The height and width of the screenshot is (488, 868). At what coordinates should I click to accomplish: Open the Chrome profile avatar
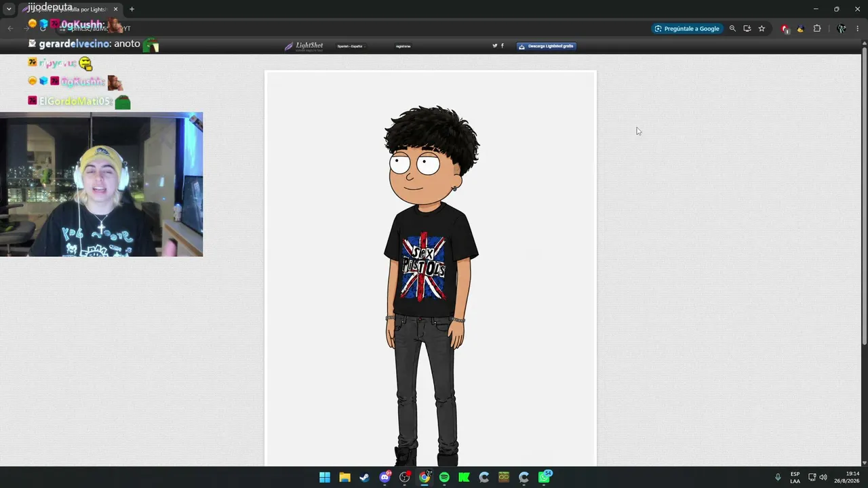pyautogui.click(x=841, y=28)
